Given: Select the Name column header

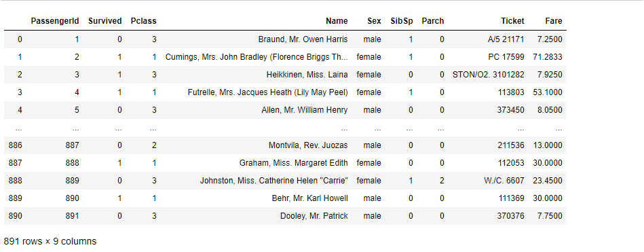Looking at the screenshot, I should point(337,21).
